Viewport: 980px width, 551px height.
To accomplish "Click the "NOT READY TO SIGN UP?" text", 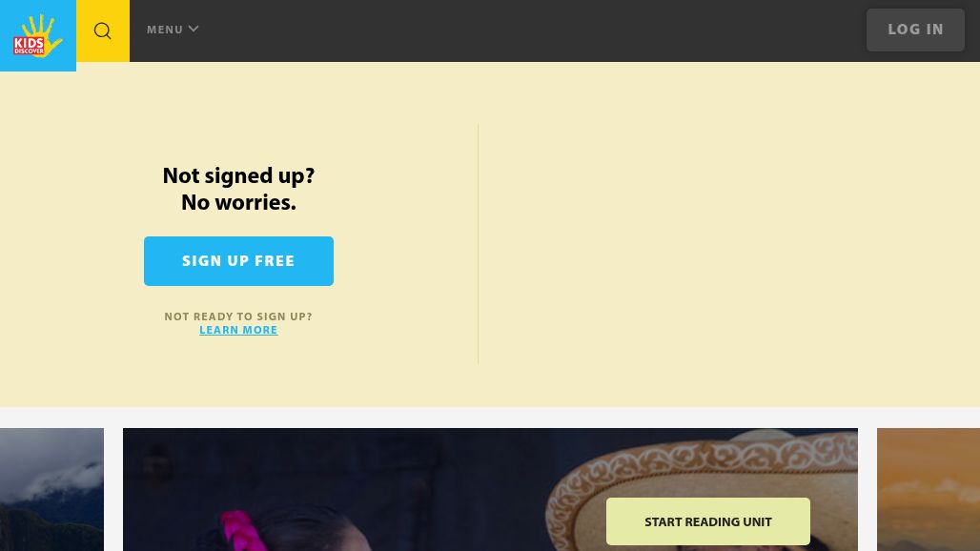I will (238, 316).
